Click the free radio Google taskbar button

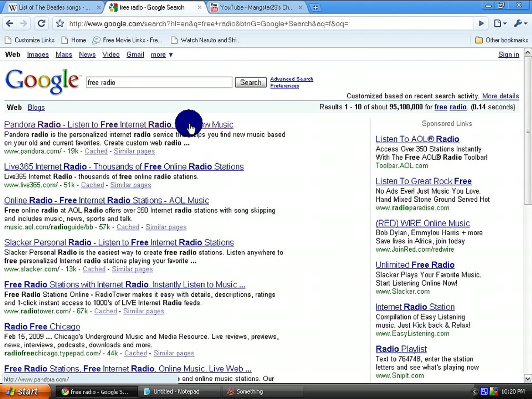coord(97,392)
